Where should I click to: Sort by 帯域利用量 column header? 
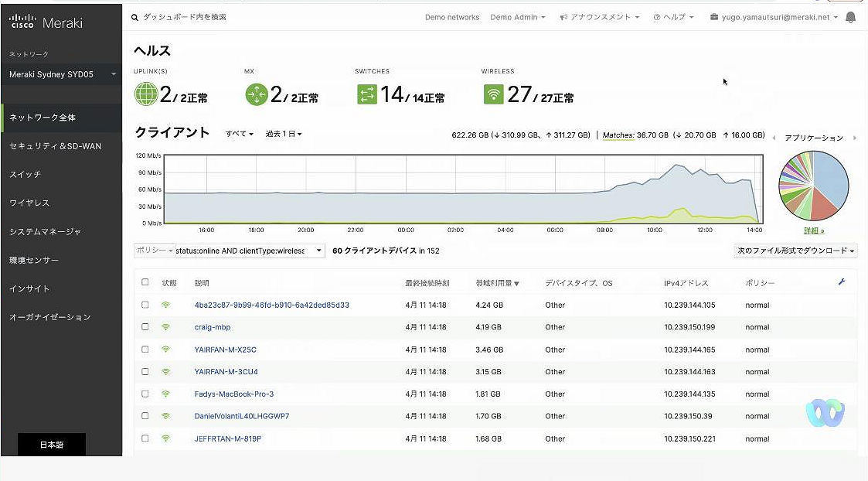[497, 283]
